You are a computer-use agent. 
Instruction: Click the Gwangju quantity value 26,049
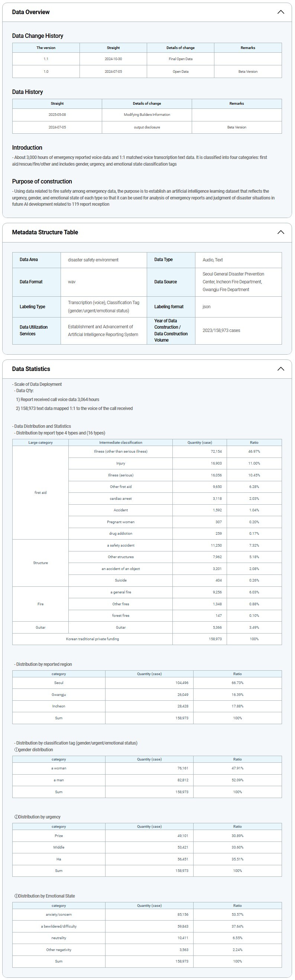pos(183,695)
